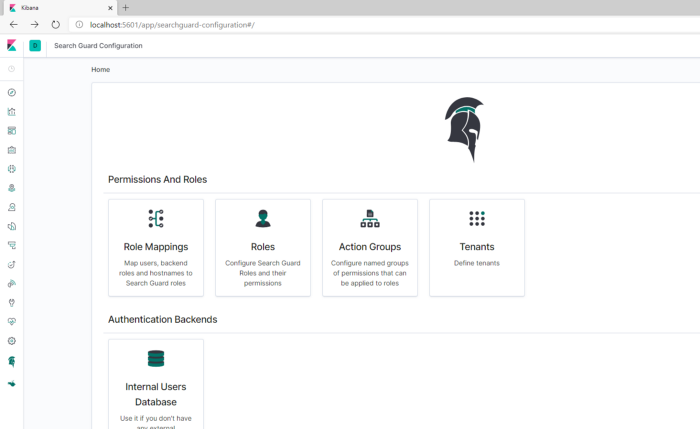Go forward with the browser forward arrow
Image resolution: width=700 pixels, height=429 pixels.
34,25
